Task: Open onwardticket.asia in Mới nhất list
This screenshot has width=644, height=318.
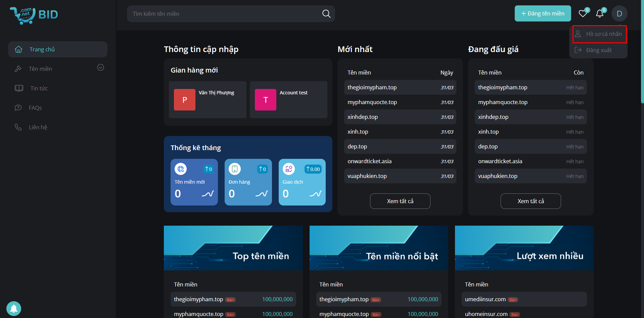Action: pos(369,161)
